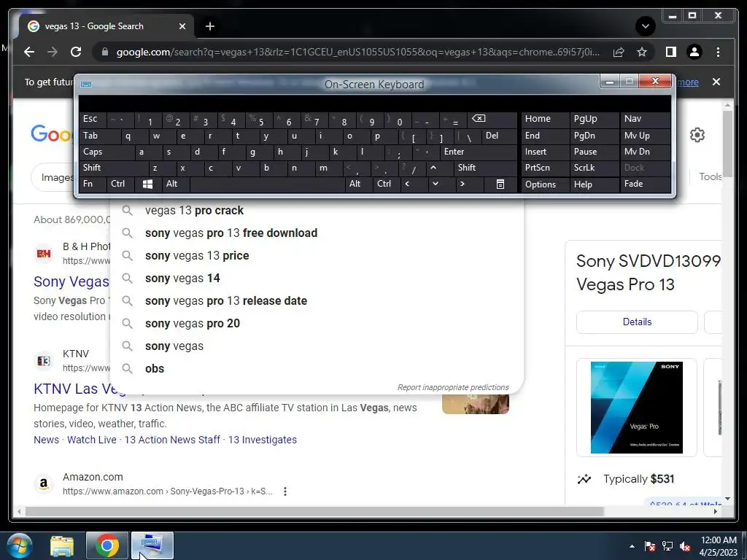Click the horizontal scrollbar of the page
Screen dimensions: 747x560
click(314, 511)
